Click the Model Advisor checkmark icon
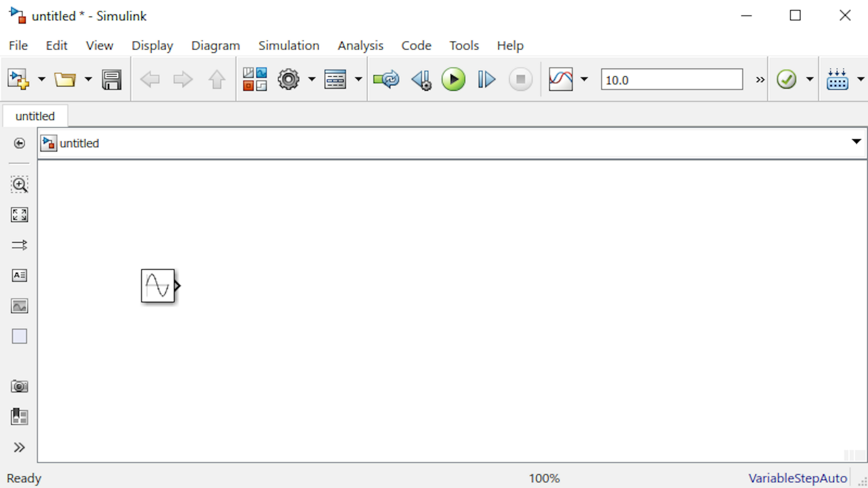This screenshot has width=868, height=488. coord(786,80)
